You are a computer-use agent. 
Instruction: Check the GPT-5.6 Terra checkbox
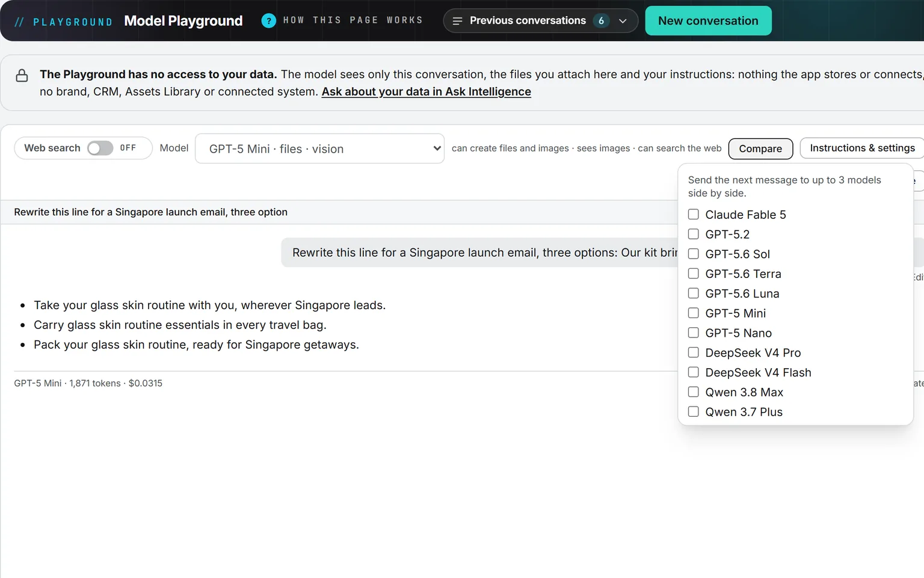pos(694,274)
